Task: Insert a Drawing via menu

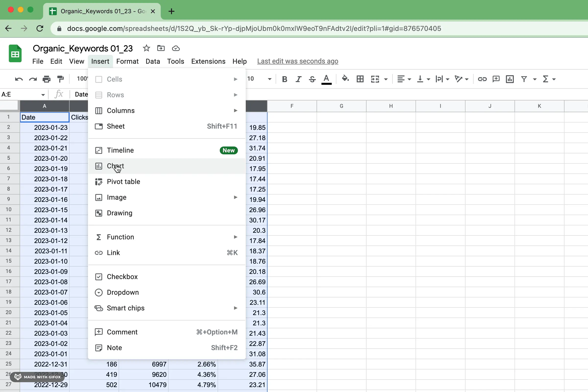Action: point(120,213)
